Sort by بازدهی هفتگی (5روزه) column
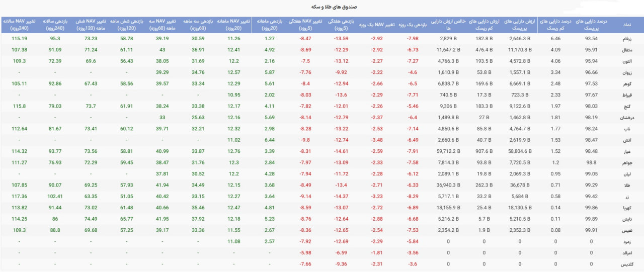The image size is (644, 272). (x=341, y=24)
